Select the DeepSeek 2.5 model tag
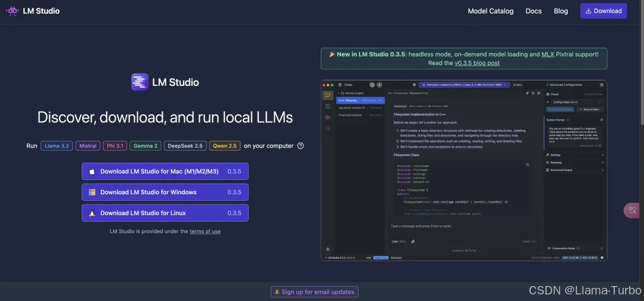The image size is (644, 301). click(x=185, y=146)
